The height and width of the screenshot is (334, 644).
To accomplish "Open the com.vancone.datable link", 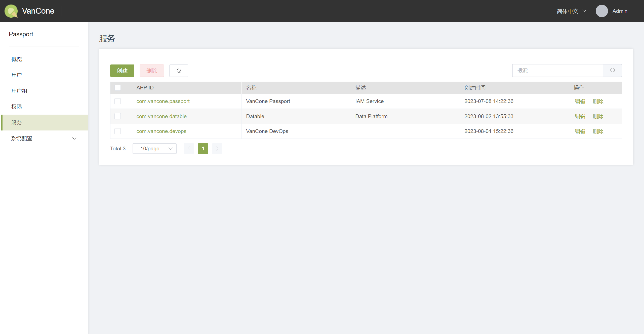I will pyautogui.click(x=162, y=116).
